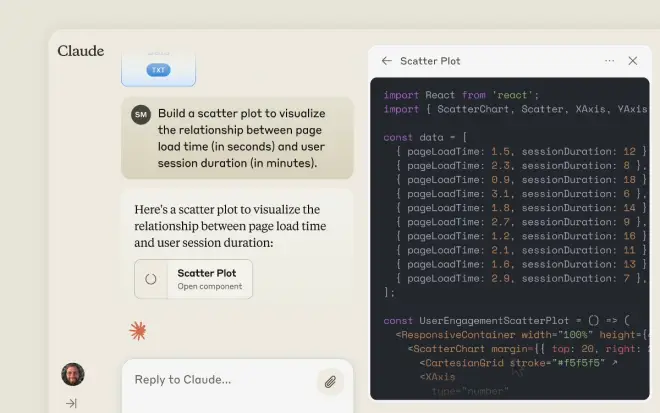Viewport: 660px width, 413px height.
Task: Click the CartesianGrid stroke code line
Action: (518, 363)
